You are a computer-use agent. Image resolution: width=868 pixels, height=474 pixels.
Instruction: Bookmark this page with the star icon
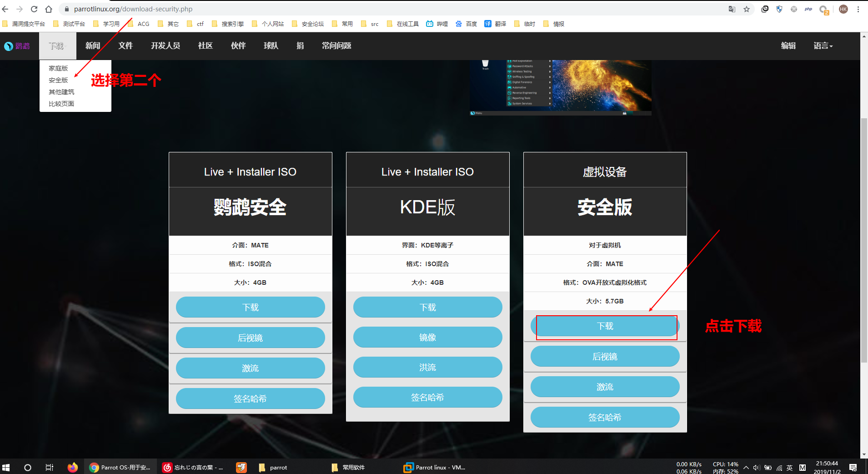point(746,9)
